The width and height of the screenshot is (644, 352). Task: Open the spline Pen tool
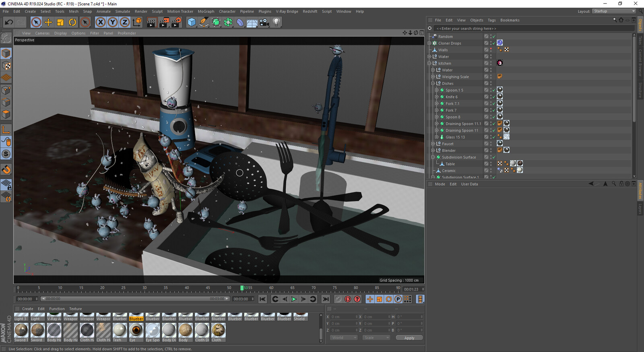point(204,22)
